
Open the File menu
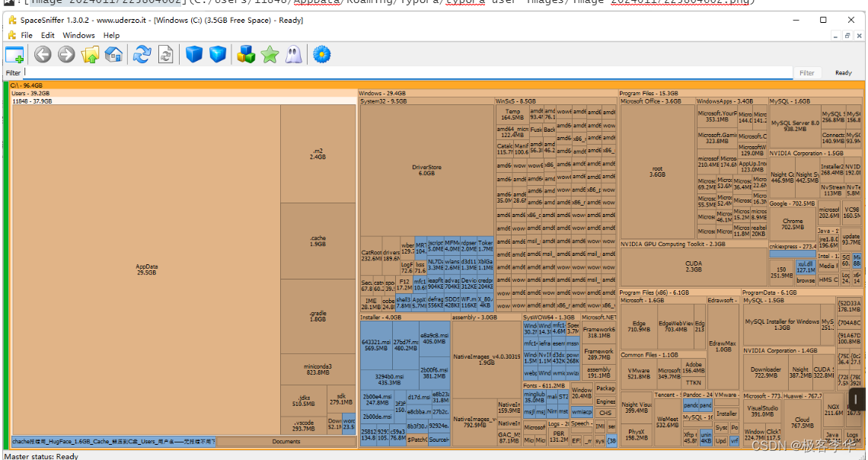pyautogui.click(x=27, y=35)
